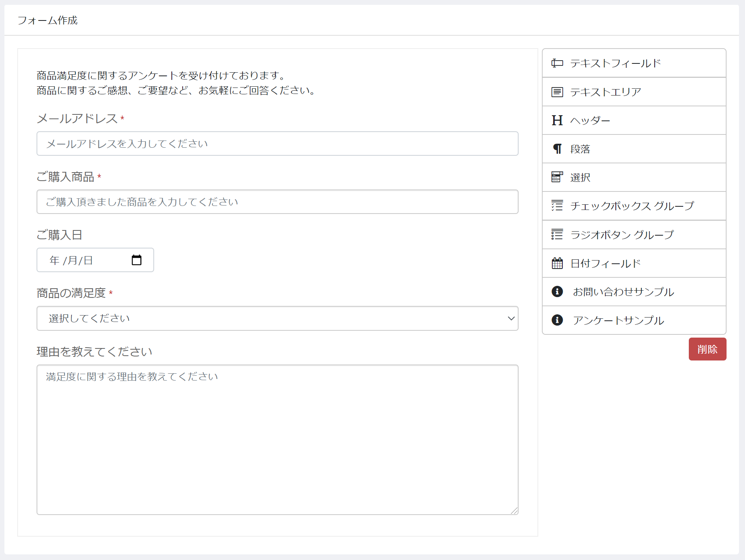The width and height of the screenshot is (745, 560).
Task: Click info icon beside お問い合わせサンプル
Action: (557, 291)
